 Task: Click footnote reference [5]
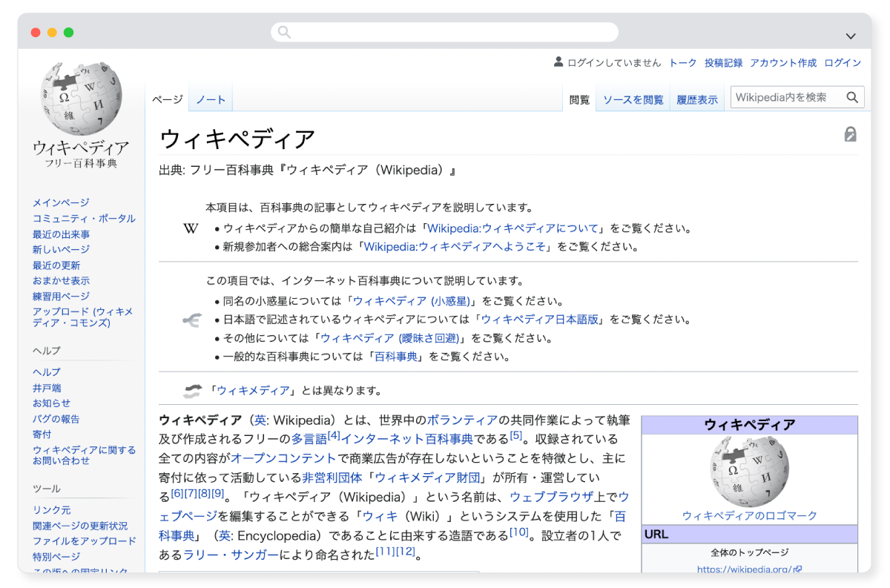(x=516, y=435)
